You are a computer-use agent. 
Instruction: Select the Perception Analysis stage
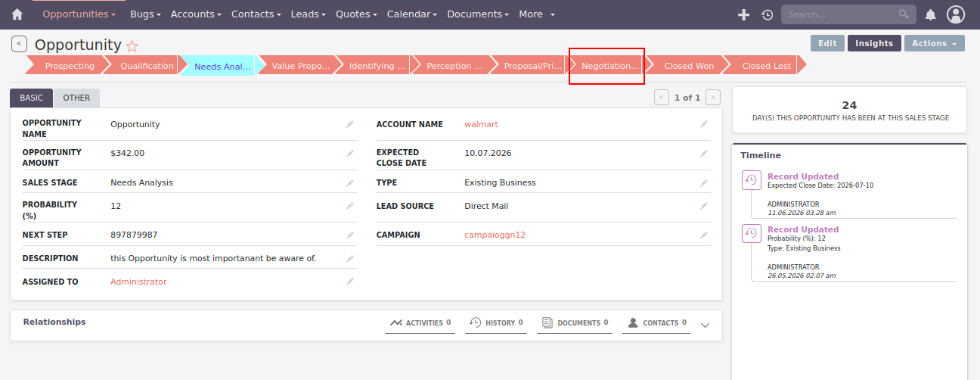click(454, 66)
